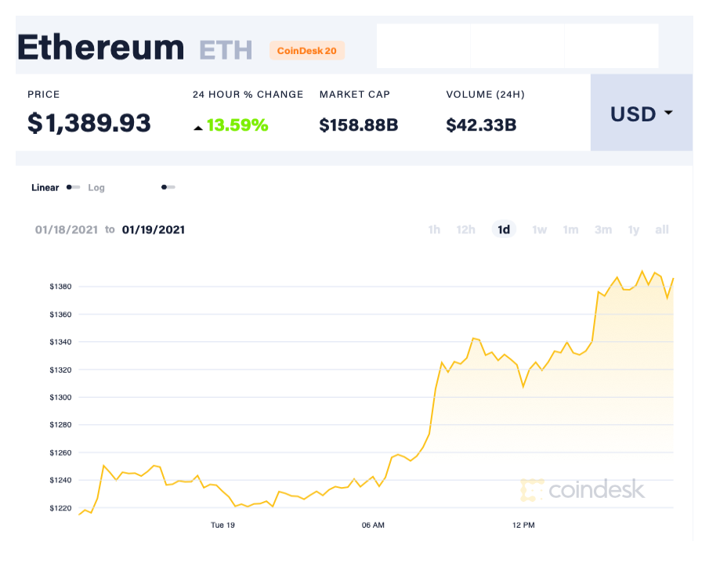Switch the chart to 1y view
Viewport: 709px width, 588px height.
(x=633, y=229)
